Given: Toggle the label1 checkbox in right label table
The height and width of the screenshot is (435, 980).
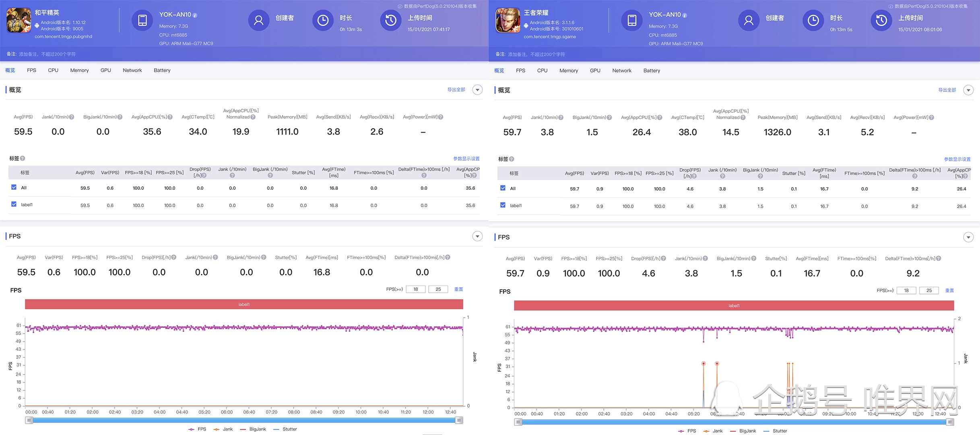Looking at the screenshot, I should click(503, 205).
